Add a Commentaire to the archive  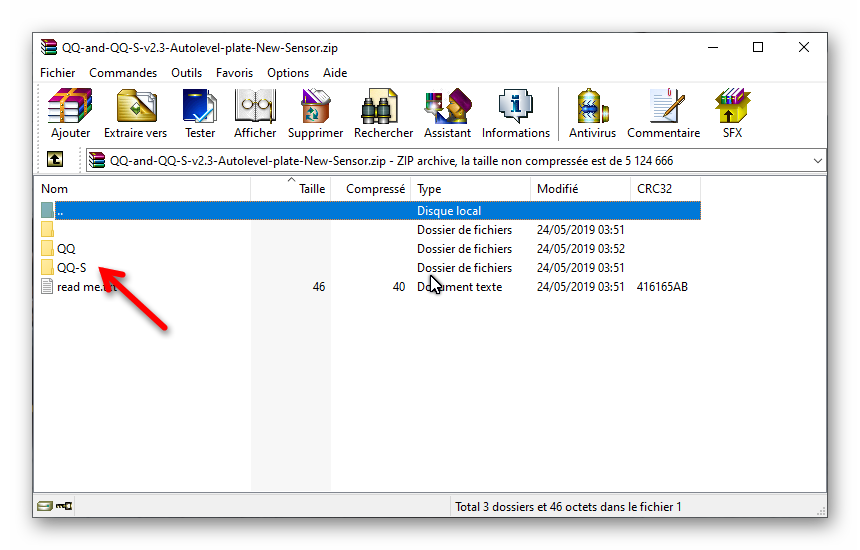coord(663,113)
